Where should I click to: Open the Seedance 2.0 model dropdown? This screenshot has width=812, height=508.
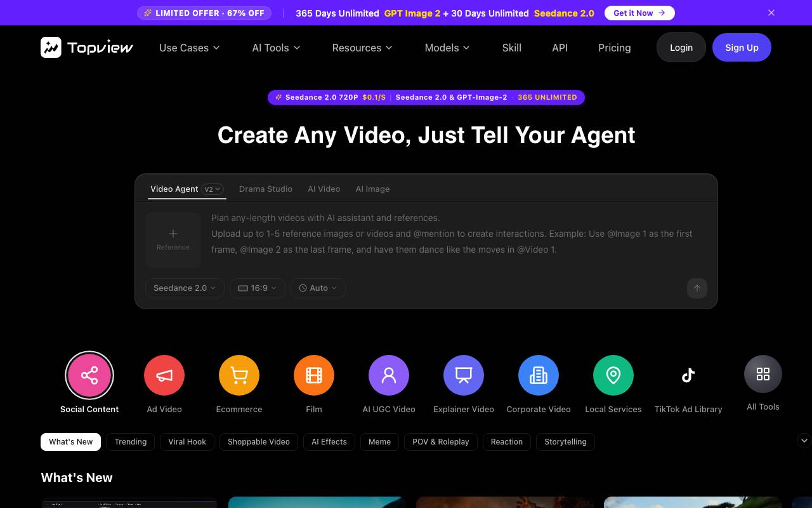185,288
